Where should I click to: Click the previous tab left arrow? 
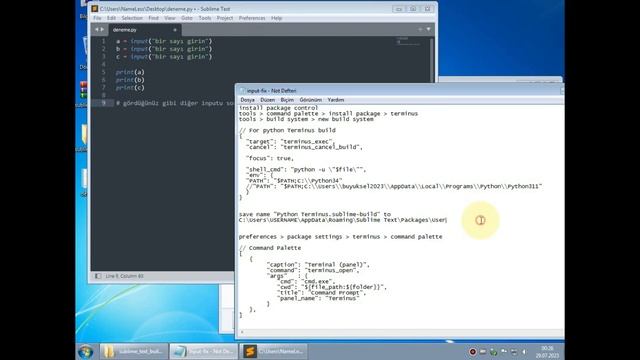97,29
